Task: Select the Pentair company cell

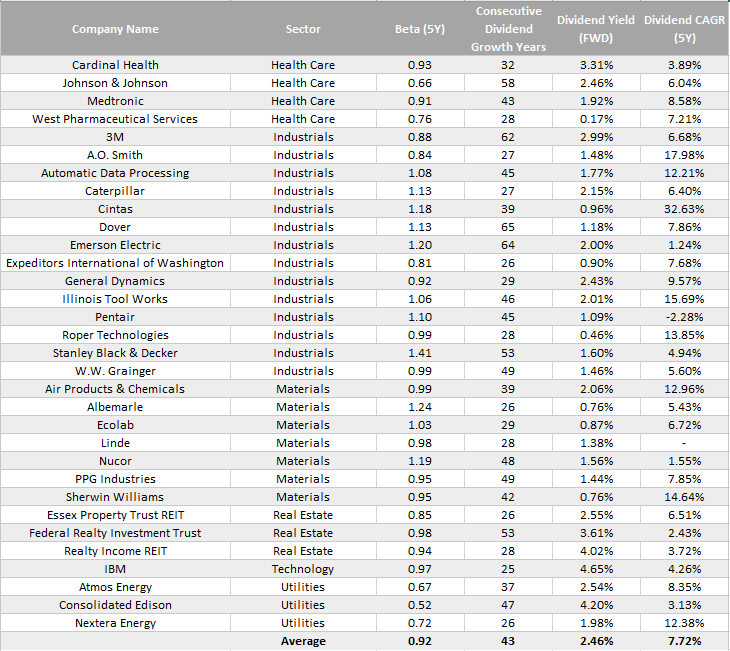Action: coord(115,317)
